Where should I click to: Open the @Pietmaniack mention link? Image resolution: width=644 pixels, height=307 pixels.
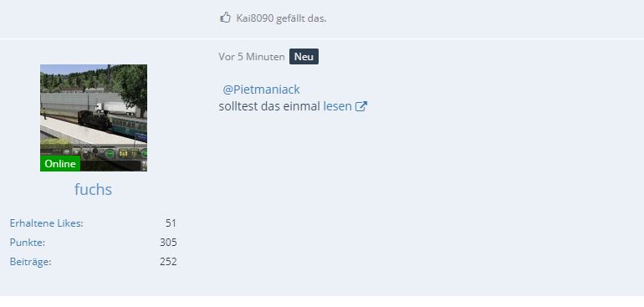pos(261,90)
